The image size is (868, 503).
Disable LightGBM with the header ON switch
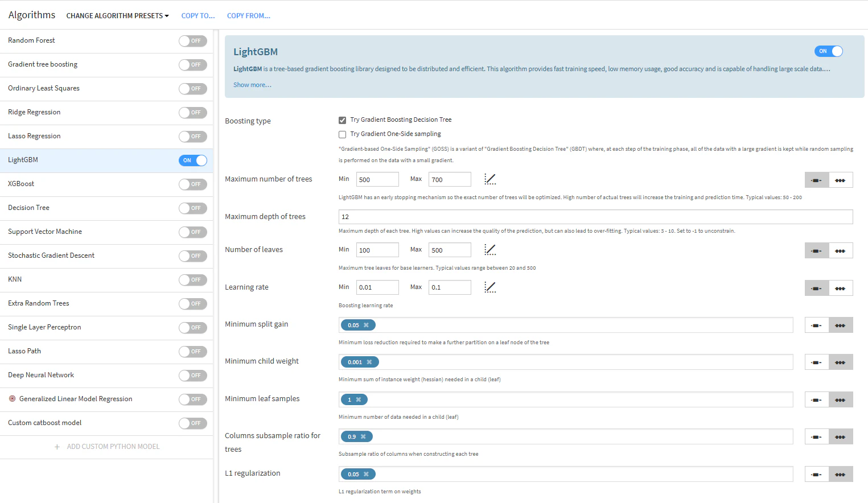coord(829,51)
